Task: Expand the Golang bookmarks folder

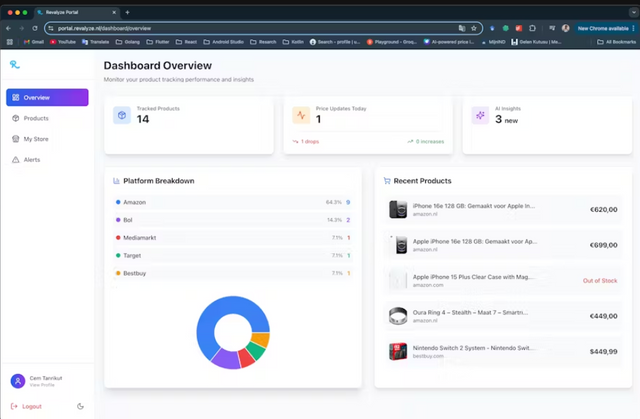Action: (128, 42)
